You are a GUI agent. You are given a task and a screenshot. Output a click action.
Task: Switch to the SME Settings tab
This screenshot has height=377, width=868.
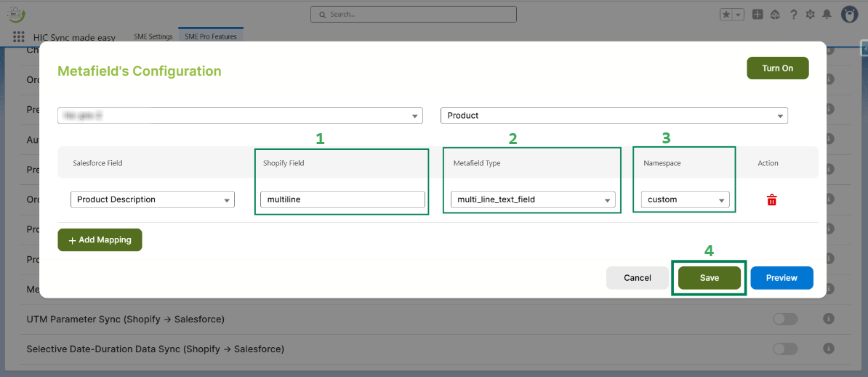coord(153,36)
